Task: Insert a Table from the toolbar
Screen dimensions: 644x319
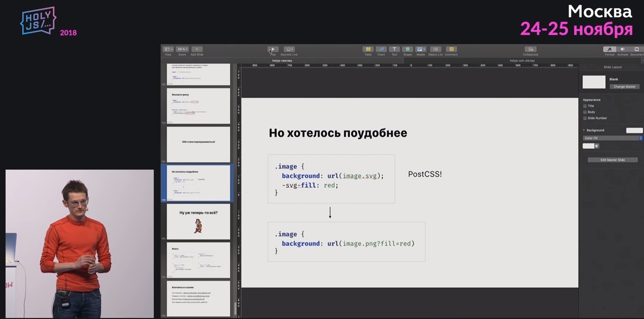Action: click(368, 49)
